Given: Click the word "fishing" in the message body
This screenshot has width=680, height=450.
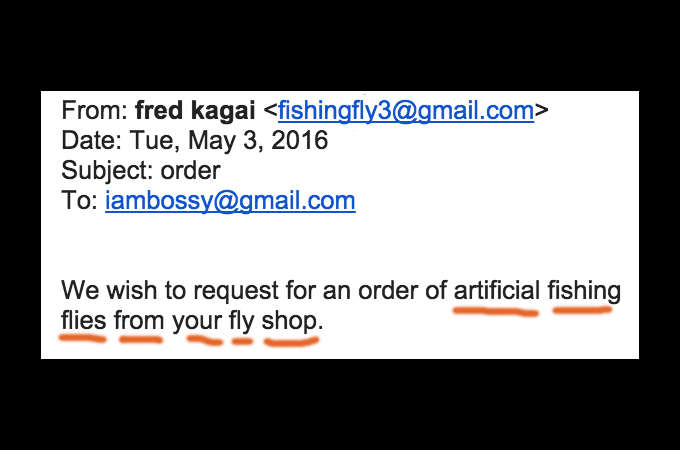Looking at the screenshot, I should coord(584,291).
